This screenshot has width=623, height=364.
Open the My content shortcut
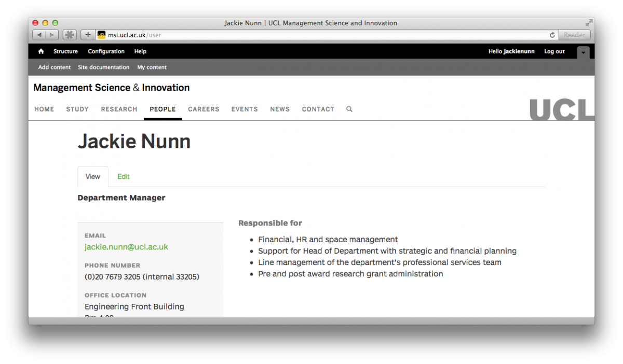tap(152, 67)
